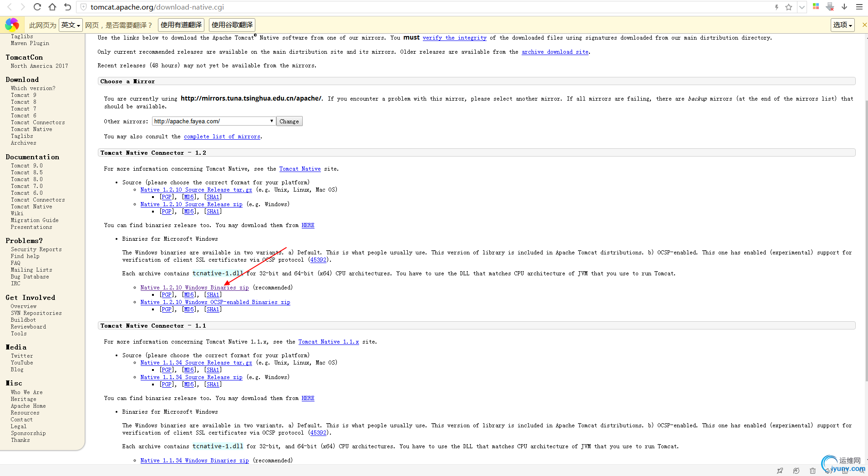The image size is (868, 476).
Task: Open North America 2017 TomcatCon link
Action: coord(40,66)
